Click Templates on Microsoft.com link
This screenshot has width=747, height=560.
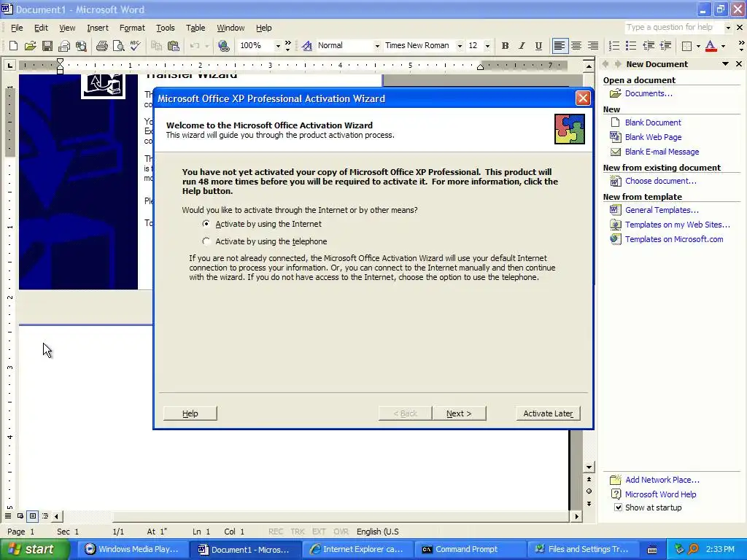click(x=674, y=239)
